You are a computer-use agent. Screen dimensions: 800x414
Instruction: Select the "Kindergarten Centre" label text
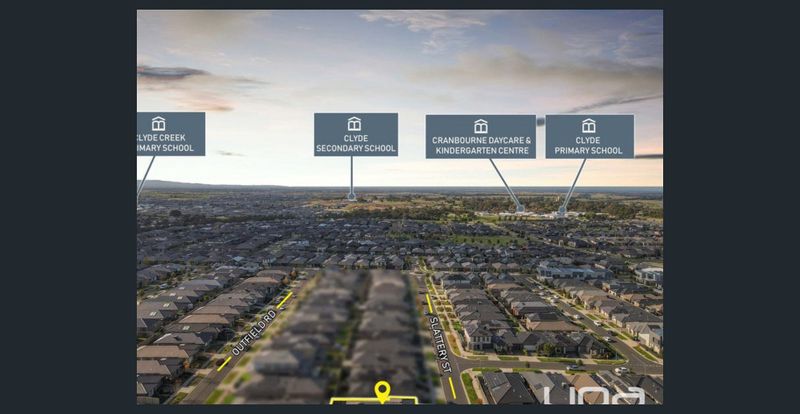480,150
